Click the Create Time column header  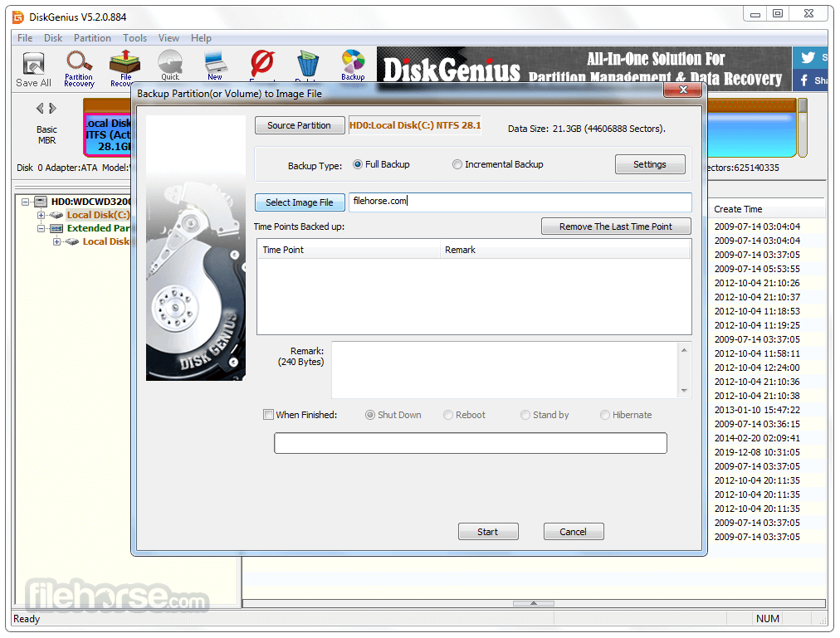pyautogui.click(x=766, y=209)
